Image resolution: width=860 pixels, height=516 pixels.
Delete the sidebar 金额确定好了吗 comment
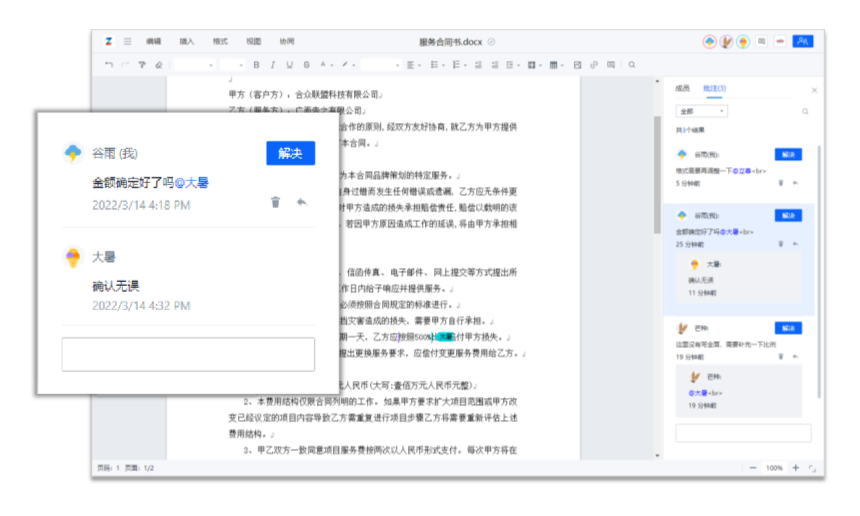point(781,244)
